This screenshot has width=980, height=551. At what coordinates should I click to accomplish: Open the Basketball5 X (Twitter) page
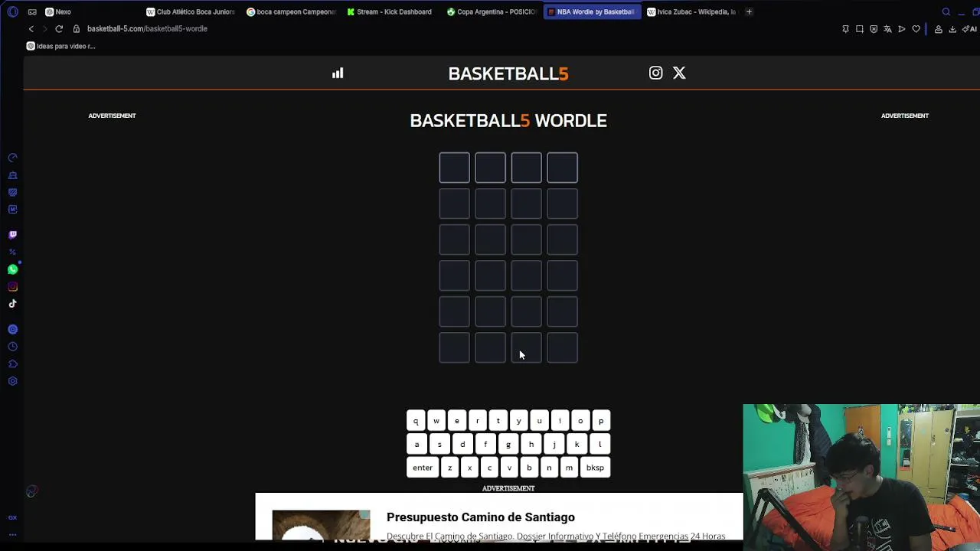point(679,73)
